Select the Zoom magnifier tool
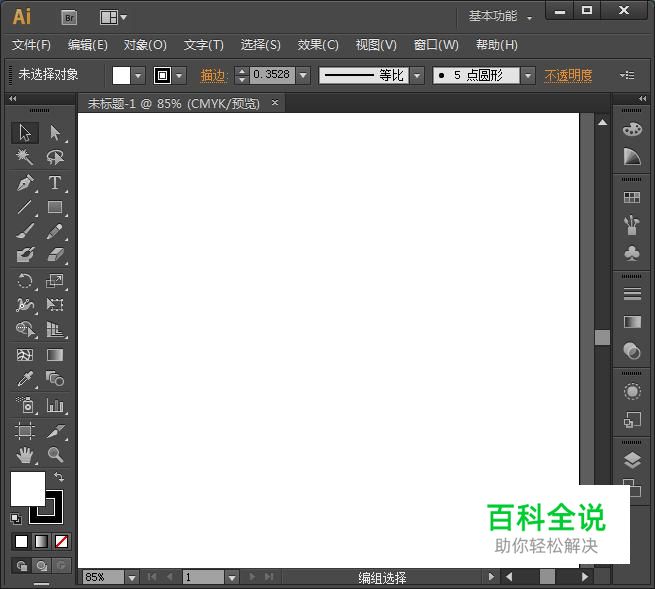 point(55,455)
